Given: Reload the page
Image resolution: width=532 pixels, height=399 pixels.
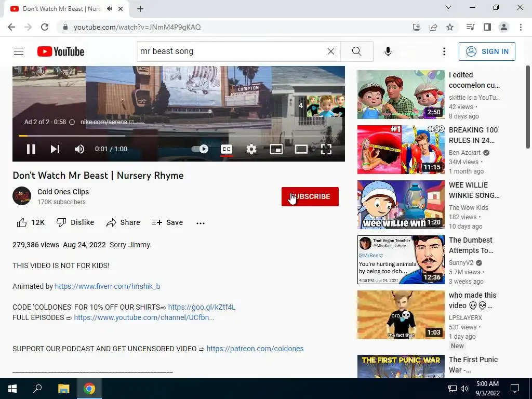Looking at the screenshot, I should pyautogui.click(x=45, y=27).
